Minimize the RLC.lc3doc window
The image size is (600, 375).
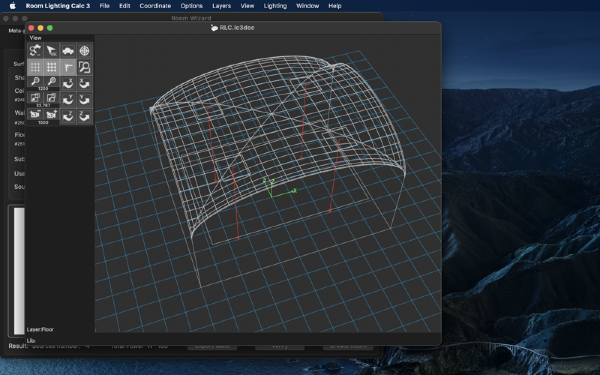click(x=41, y=28)
